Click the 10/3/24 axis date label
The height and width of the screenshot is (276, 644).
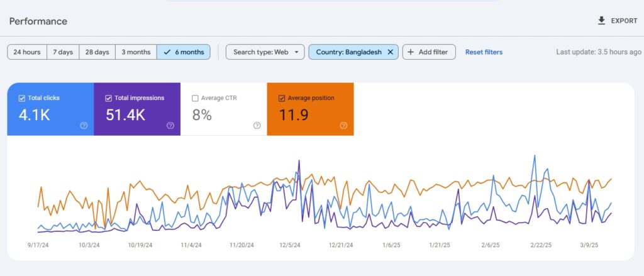click(89, 245)
